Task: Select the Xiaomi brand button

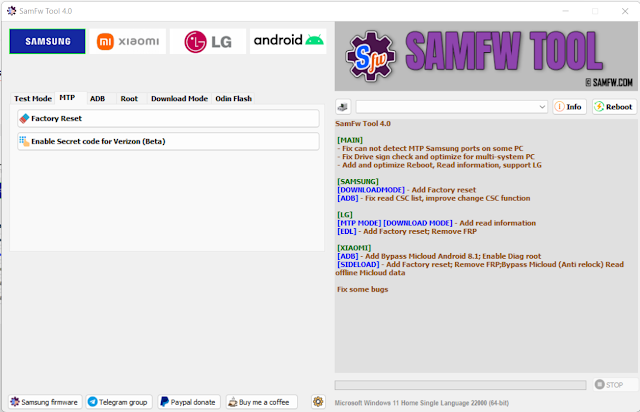Action: point(128,41)
